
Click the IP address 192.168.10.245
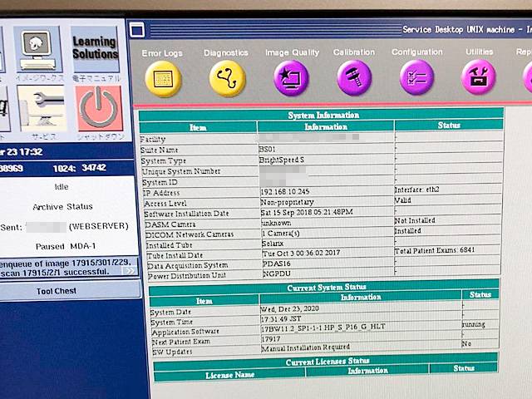click(285, 192)
